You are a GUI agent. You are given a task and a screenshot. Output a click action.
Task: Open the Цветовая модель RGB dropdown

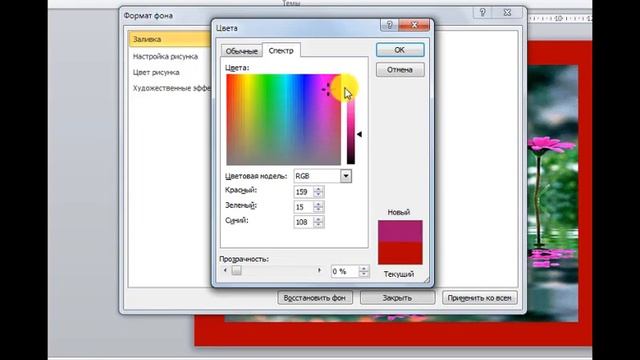coord(346,176)
